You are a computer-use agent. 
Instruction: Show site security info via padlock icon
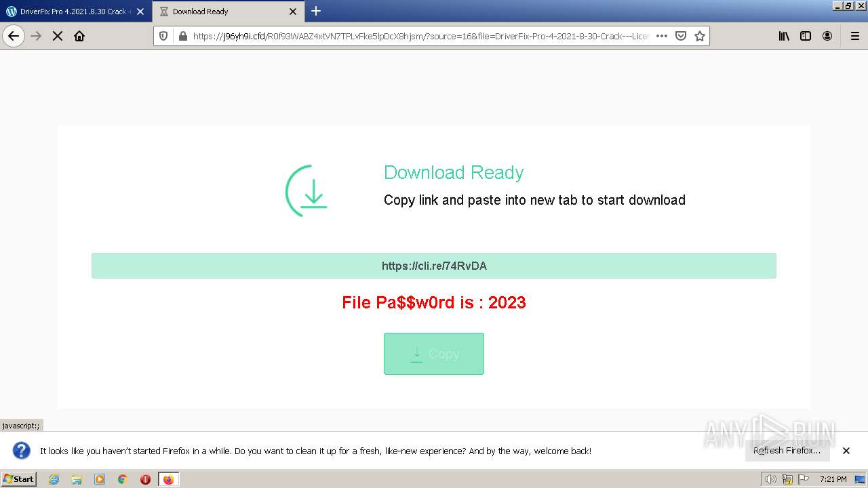182,36
